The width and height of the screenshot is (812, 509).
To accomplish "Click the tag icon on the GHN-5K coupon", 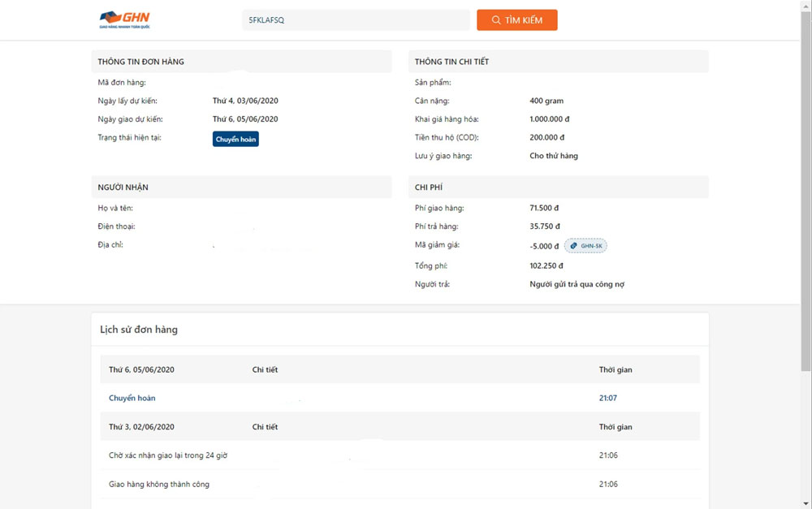I will click(573, 246).
